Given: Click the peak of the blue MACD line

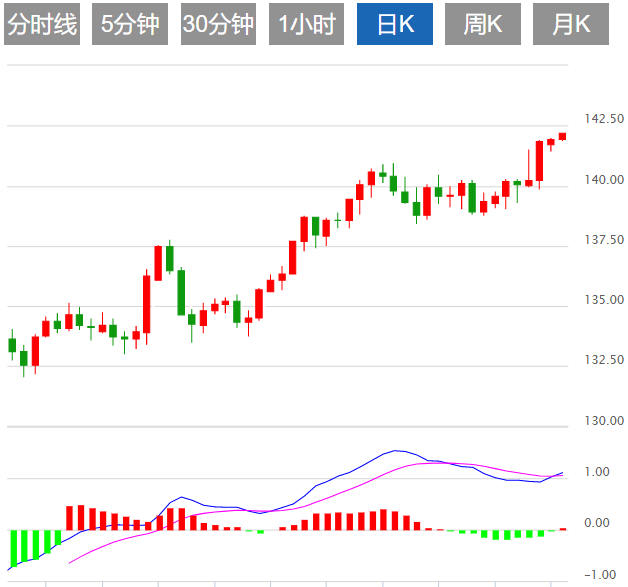Looking at the screenshot, I should pos(397,451).
